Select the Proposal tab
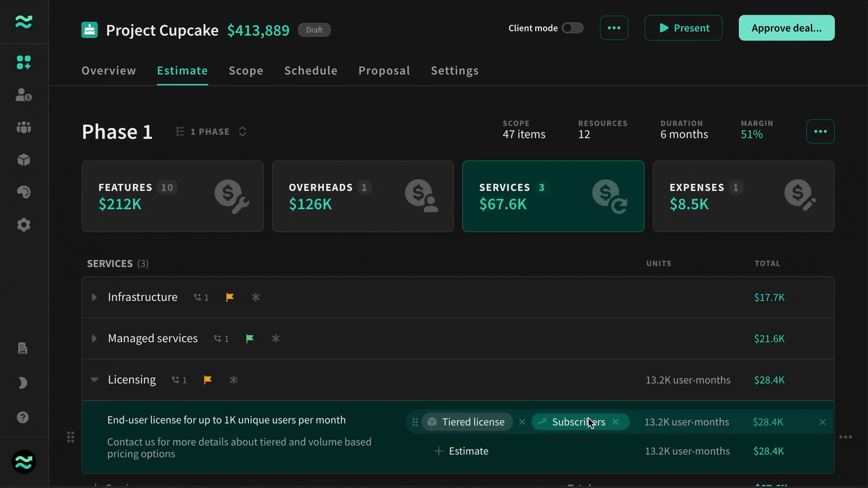Image resolution: width=868 pixels, height=488 pixels. click(383, 71)
